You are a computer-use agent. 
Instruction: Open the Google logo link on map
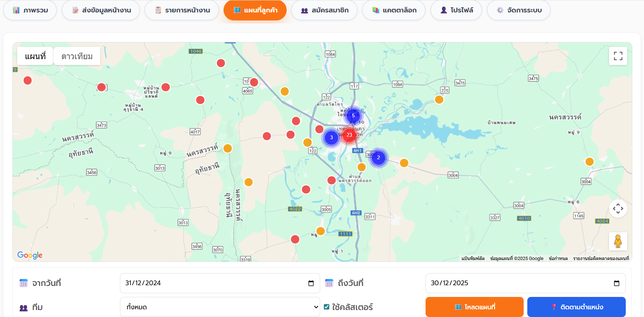tap(30, 255)
